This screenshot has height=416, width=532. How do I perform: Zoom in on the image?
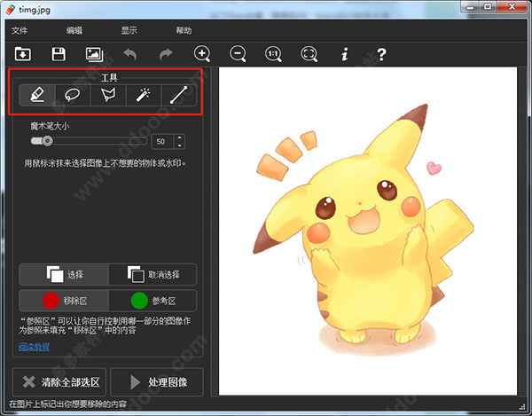[x=202, y=54]
